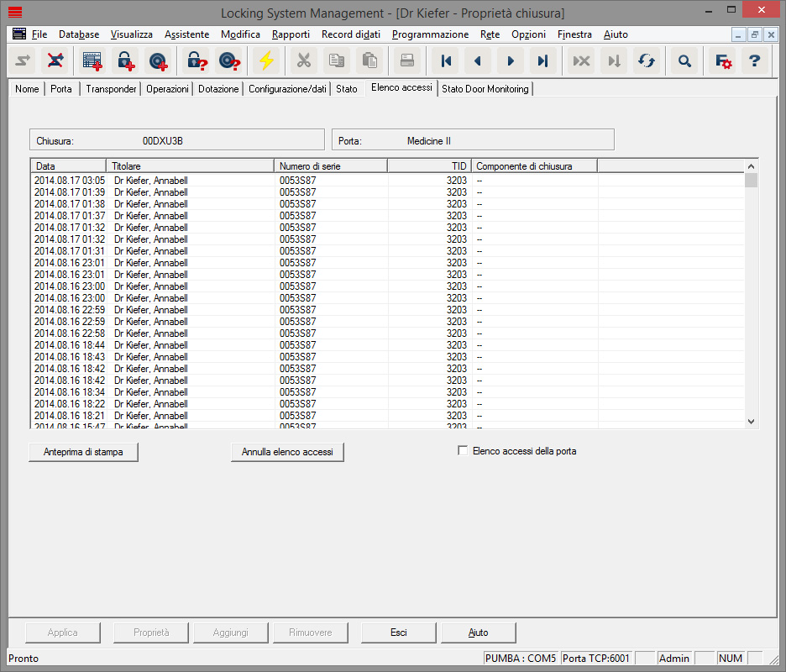Sort list by the Data column header

click(67, 166)
